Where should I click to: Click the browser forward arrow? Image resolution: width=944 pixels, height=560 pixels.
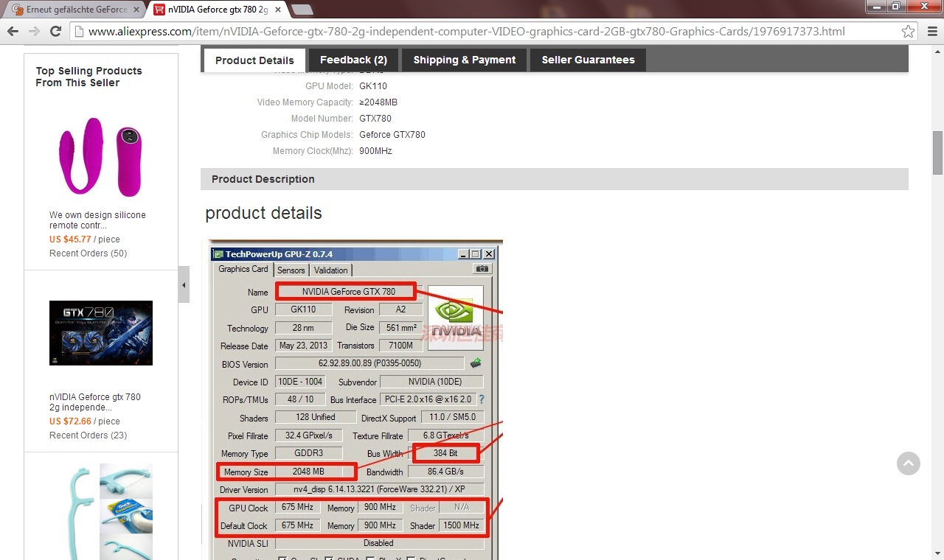(34, 32)
